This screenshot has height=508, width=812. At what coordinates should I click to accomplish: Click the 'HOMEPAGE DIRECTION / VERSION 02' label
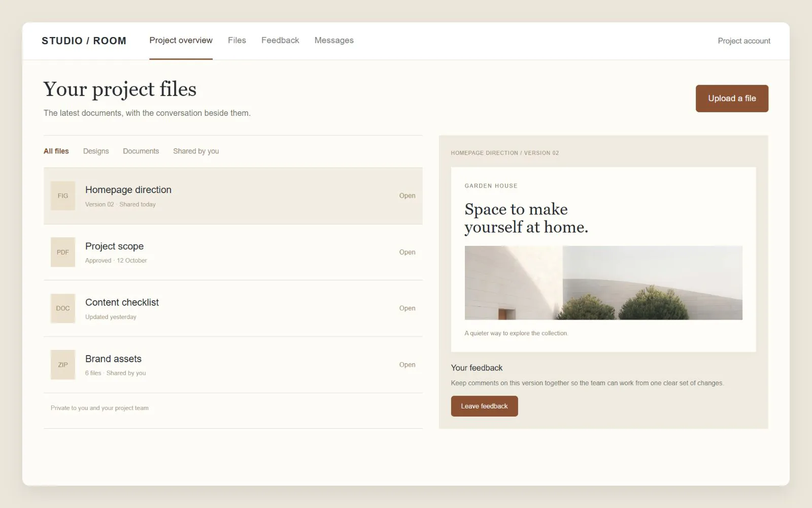pos(505,153)
